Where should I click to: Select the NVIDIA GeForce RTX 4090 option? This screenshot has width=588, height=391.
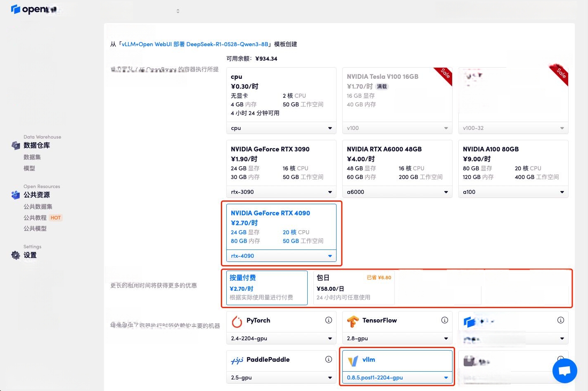click(281, 227)
